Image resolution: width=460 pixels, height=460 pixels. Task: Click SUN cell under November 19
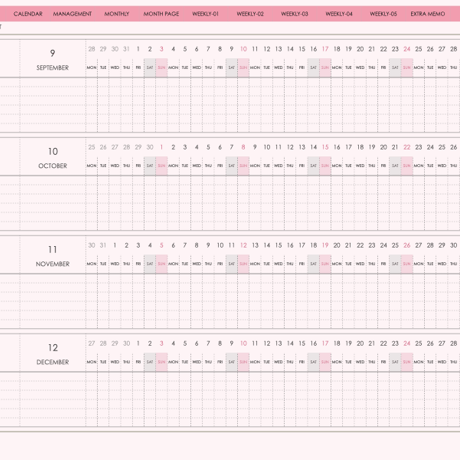tap(325, 264)
